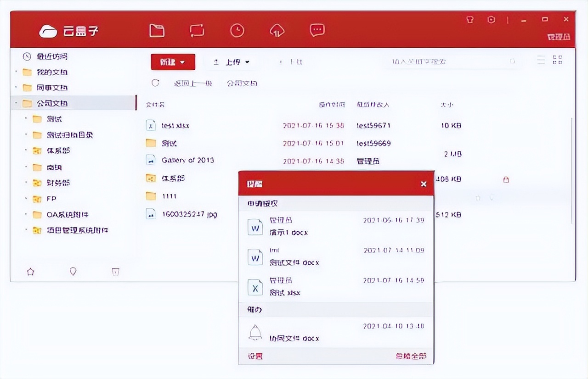Open the settings gear icon at top right
This screenshot has width=588, height=379.
[491, 20]
